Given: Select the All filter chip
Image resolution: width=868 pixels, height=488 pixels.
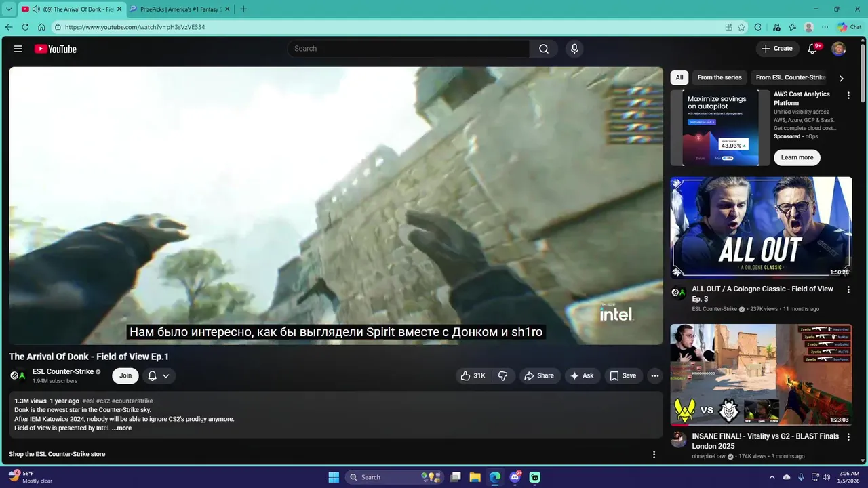Looking at the screenshot, I should click(679, 77).
